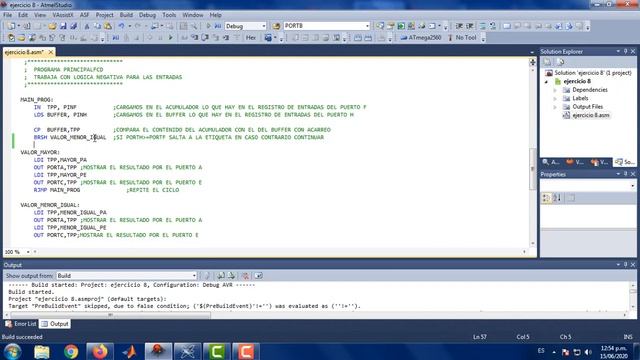The width and height of the screenshot is (640, 360).
Task: Click on RJMP MAIN_PROG code line
Action: click(57, 190)
